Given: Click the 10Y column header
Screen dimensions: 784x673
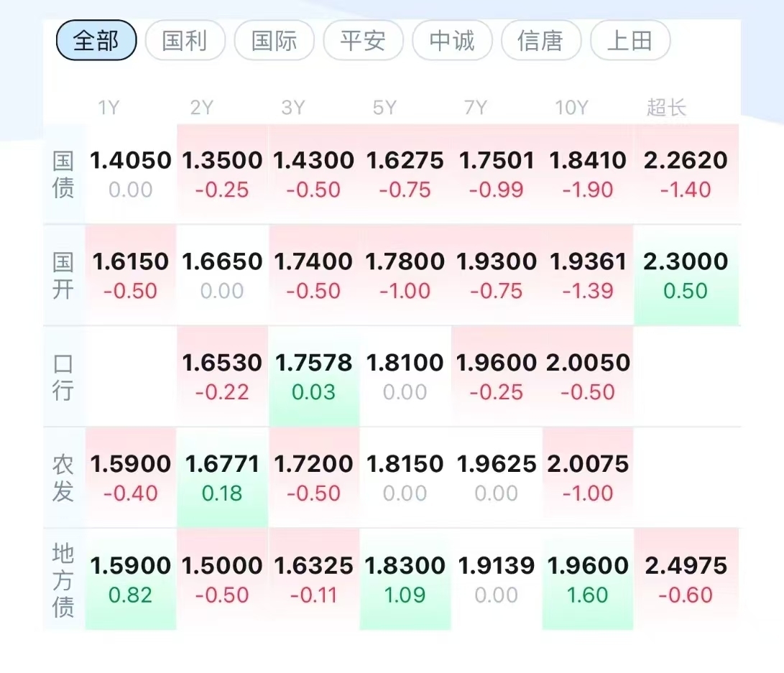Looking at the screenshot, I should click(571, 108).
